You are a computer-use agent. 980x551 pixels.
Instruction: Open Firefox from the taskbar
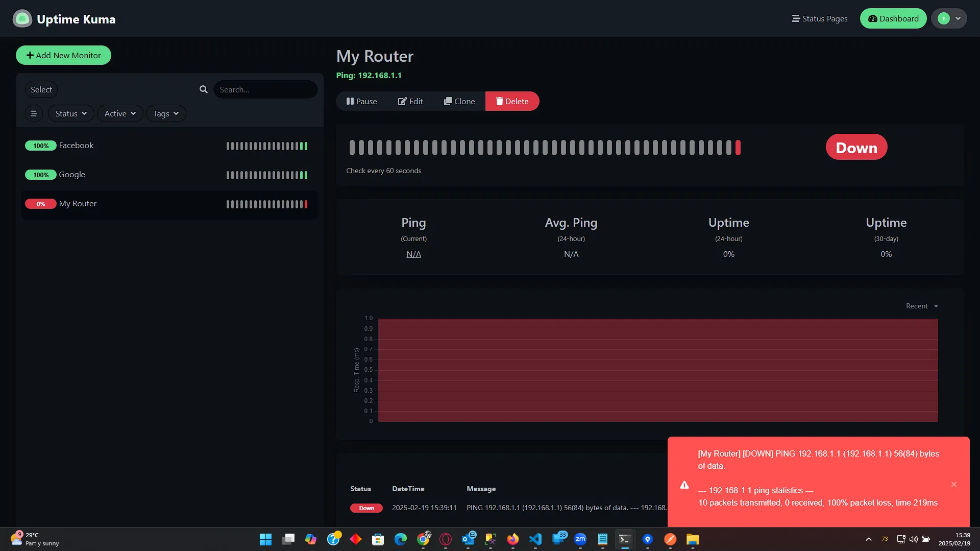point(513,539)
